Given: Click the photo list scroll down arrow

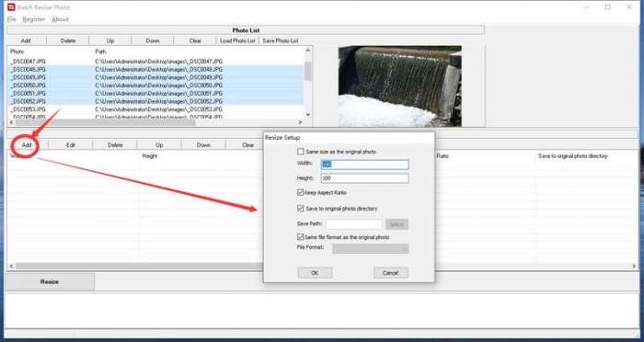Looking at the screenshot, I should pyautogui.click(x=308, y=115).
